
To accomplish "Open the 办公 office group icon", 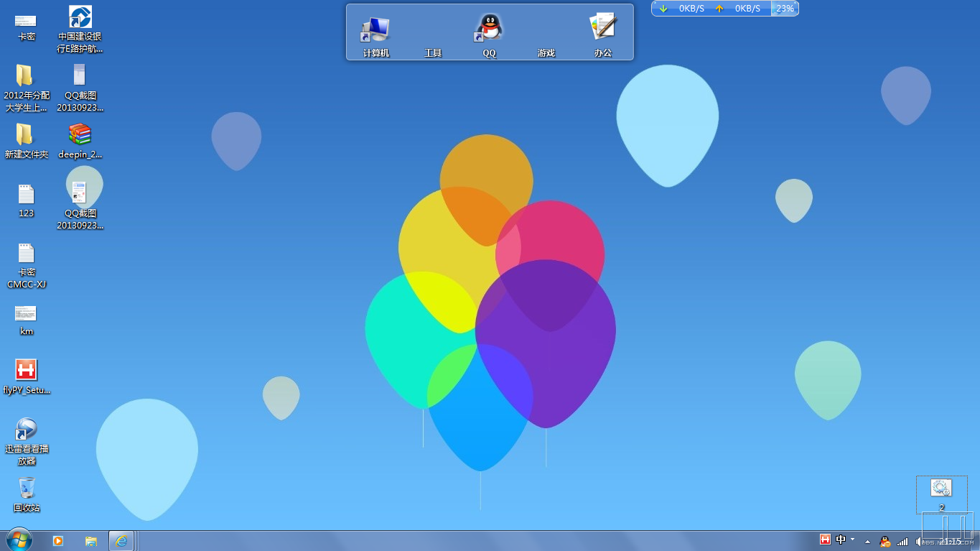I will coord(602,34).
